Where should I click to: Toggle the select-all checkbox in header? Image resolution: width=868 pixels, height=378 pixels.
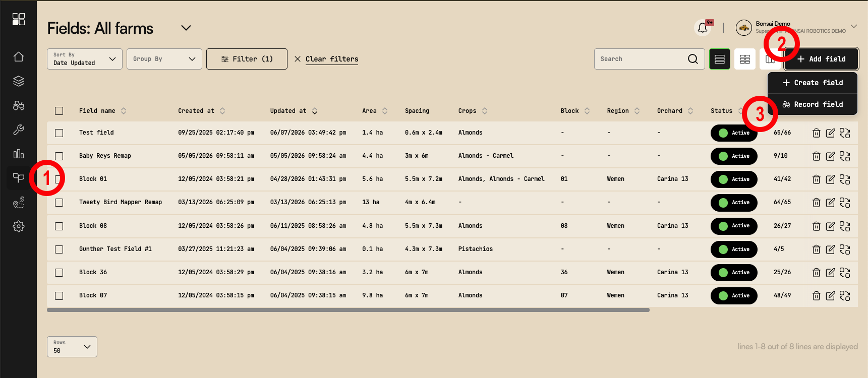[59, 111]
